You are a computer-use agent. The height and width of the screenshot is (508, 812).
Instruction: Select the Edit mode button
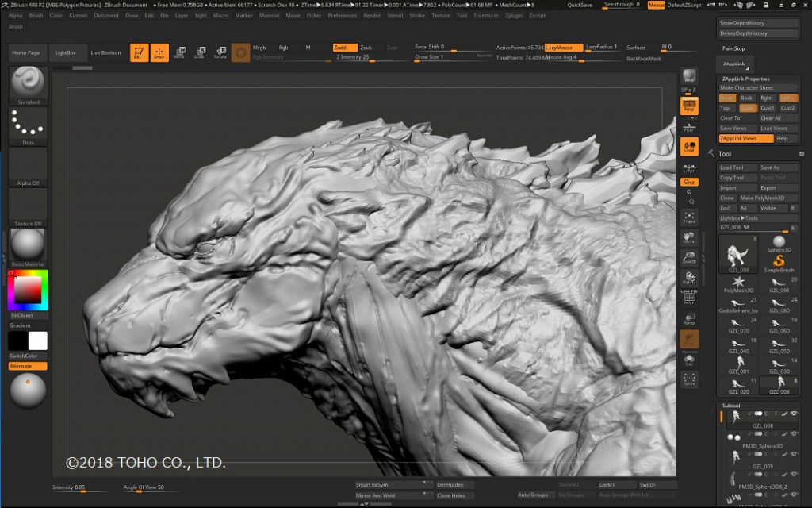click(x=139, y=52)
